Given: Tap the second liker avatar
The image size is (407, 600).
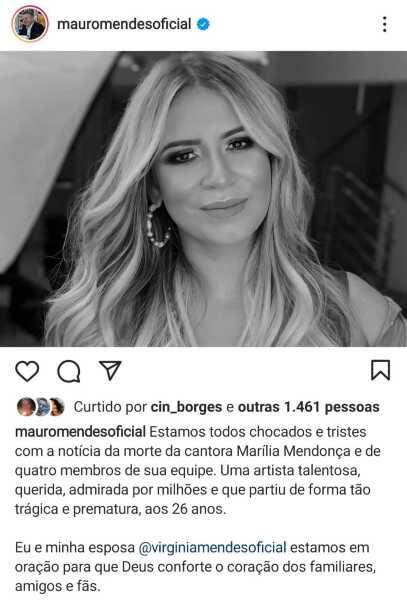Looking at the screenshot, I should click(x=42, y=407).
